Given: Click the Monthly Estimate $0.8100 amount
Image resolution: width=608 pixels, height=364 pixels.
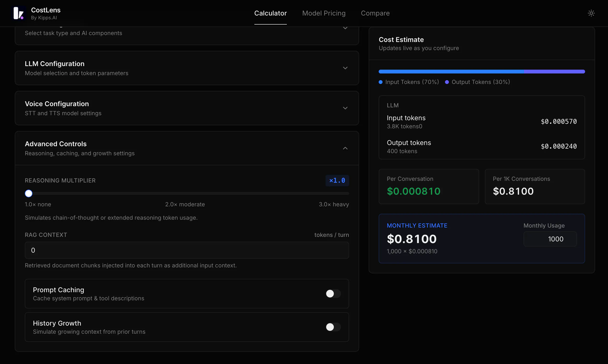Looking at the screenshot, I should (x=411, y=239).
